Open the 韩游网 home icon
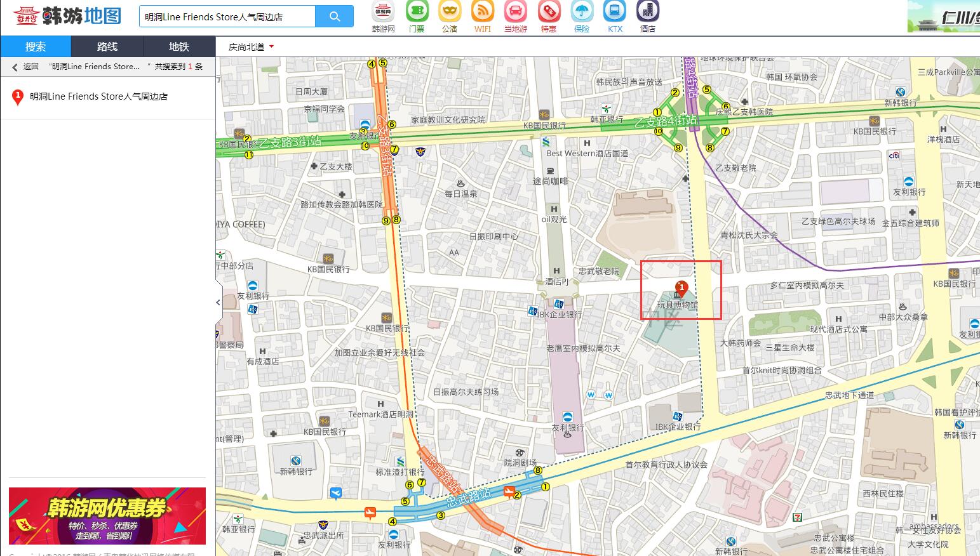The width and height of the screenshot is (980, 556). (383, 11)
